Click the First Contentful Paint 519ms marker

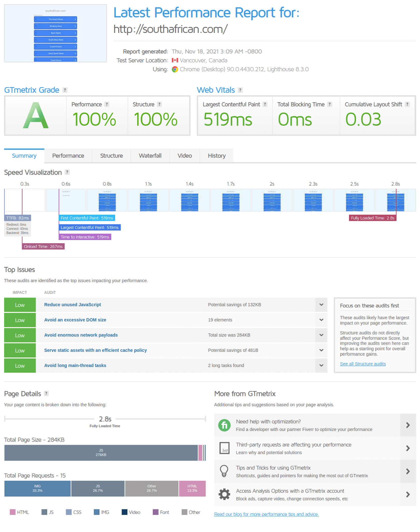pos(87,218)
